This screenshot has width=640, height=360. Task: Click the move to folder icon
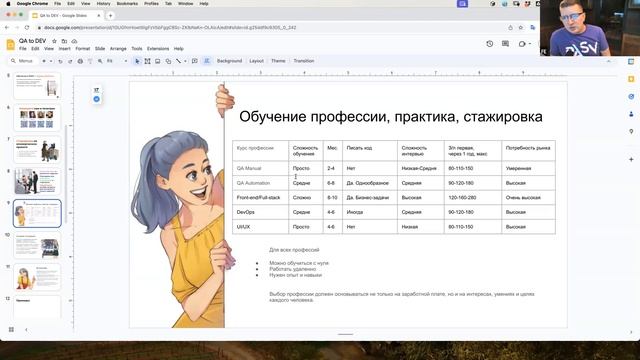tap(64, 41)
